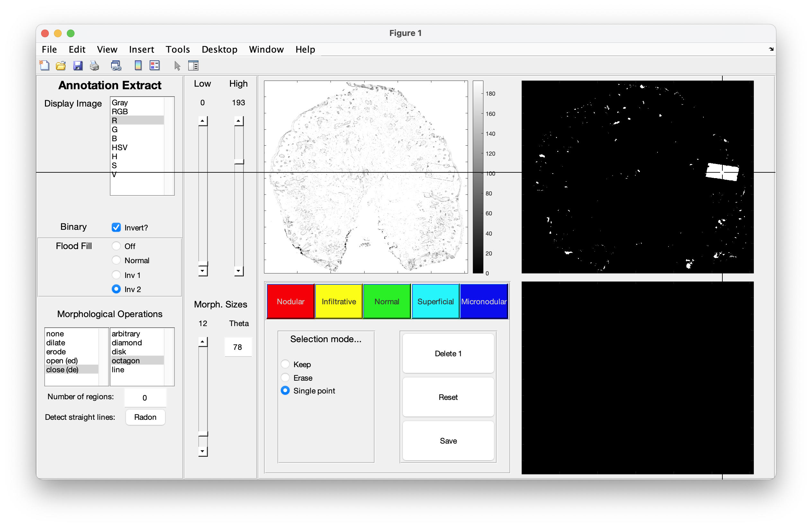
Task: Click the Insert Colorbar icon
Action: pyautogui.click(x=138, y=65)
